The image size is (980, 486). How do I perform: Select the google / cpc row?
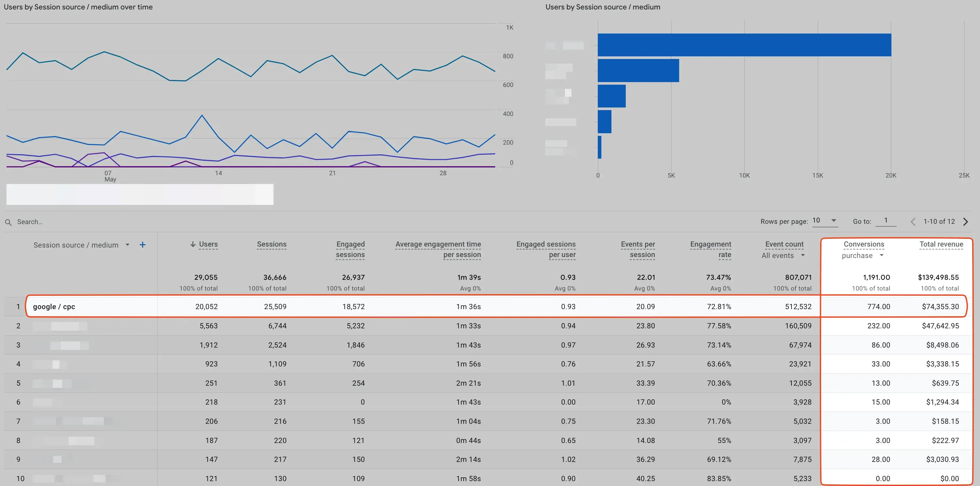(54, 307)
